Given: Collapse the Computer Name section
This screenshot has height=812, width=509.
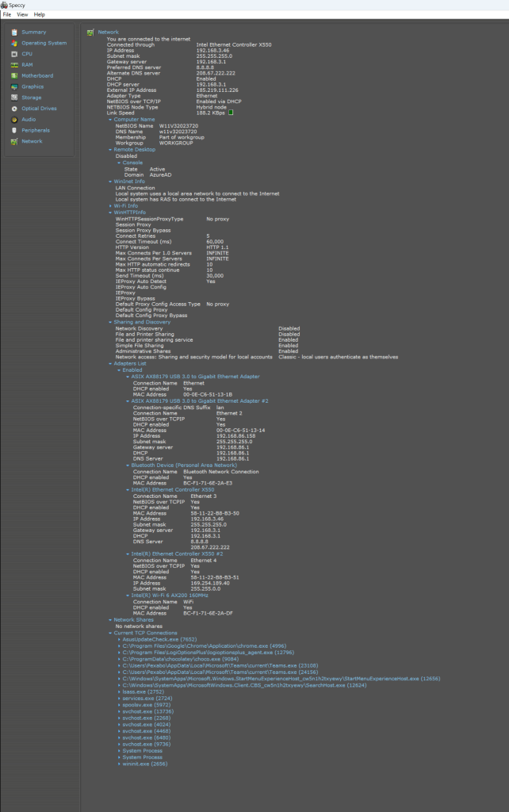Looking at the screenshot, I should point(110,120).
